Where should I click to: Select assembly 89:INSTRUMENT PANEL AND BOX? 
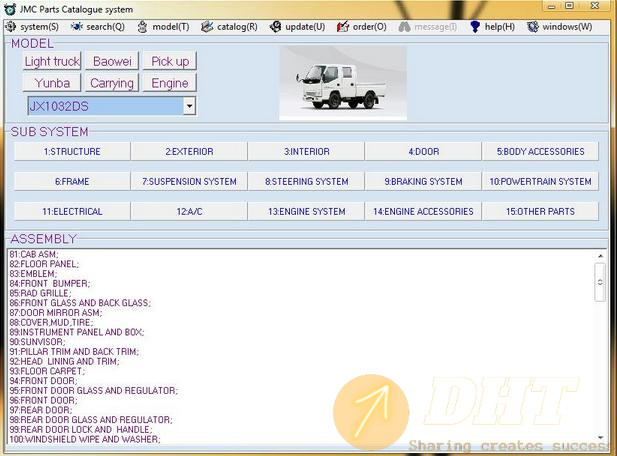point(77,332)
